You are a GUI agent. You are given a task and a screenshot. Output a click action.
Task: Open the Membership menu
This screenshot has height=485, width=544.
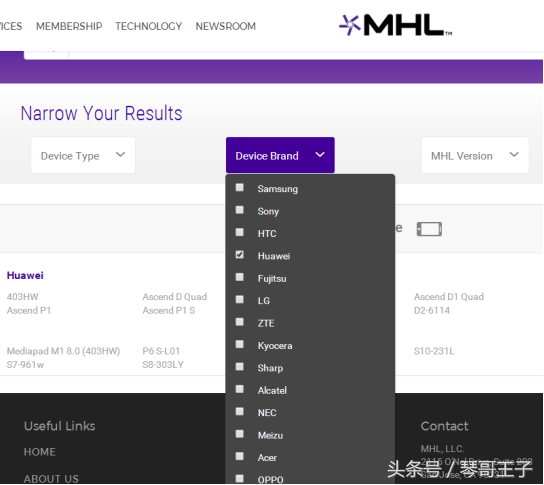click(69, 26)
